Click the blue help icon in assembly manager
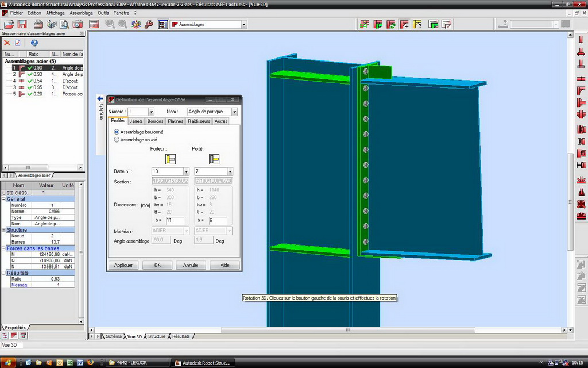This screenshot has width=588, height=368. pos(34,43)
